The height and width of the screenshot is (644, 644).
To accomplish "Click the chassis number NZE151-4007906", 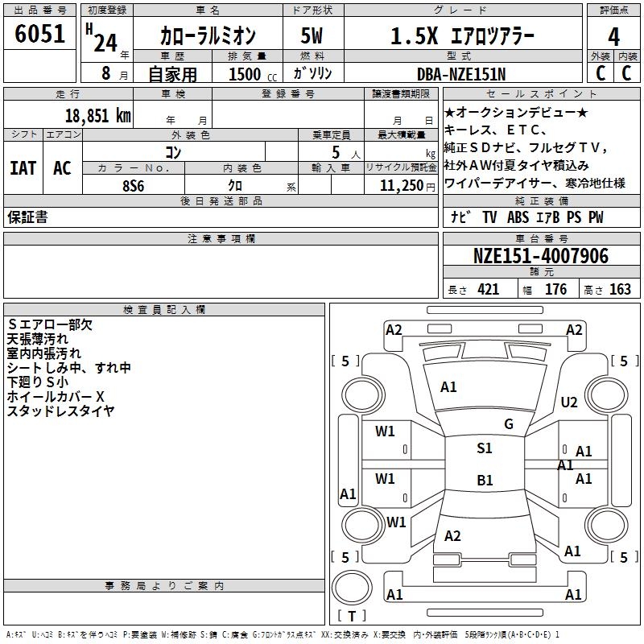I will tap(540, 257).
